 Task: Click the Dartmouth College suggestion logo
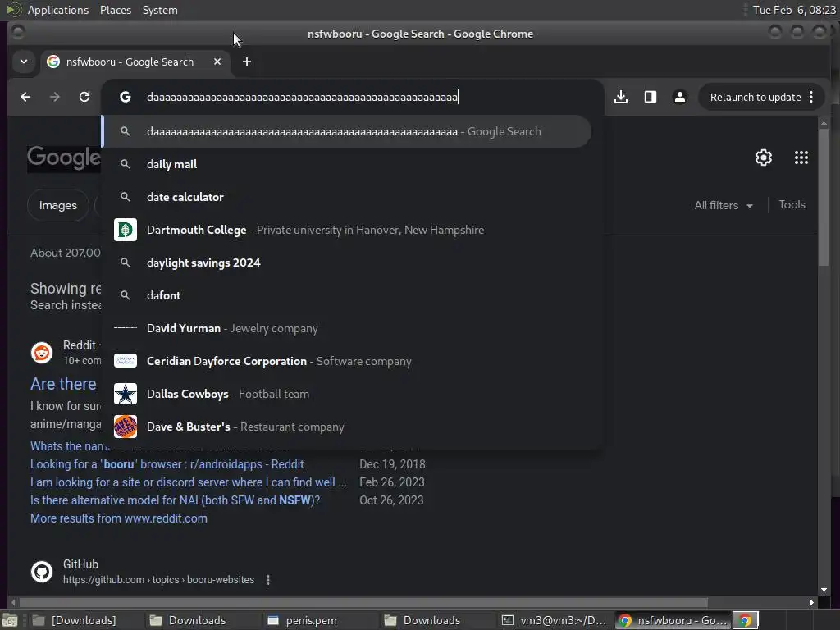pos(126,230)
